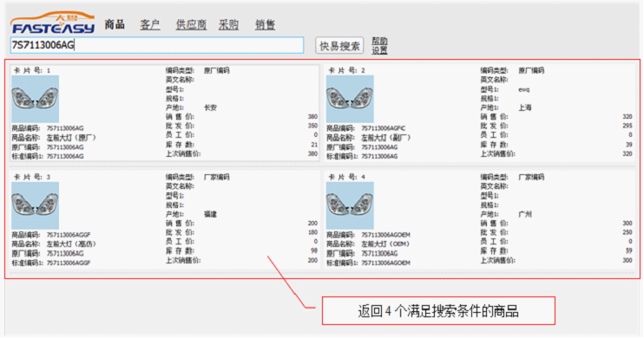The height and width of the screenshot is (338, 644).
Task: Click product code 7S7113006AGGF on card 3
Action: 69,235
